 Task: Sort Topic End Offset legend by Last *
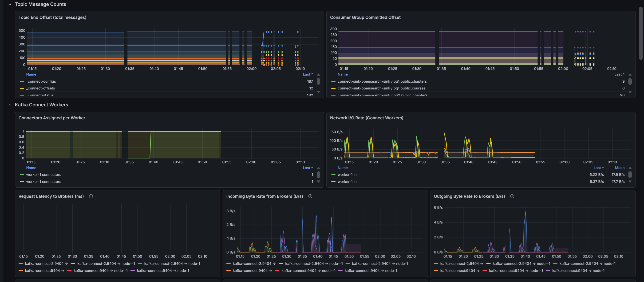click(x=308, y=74)
